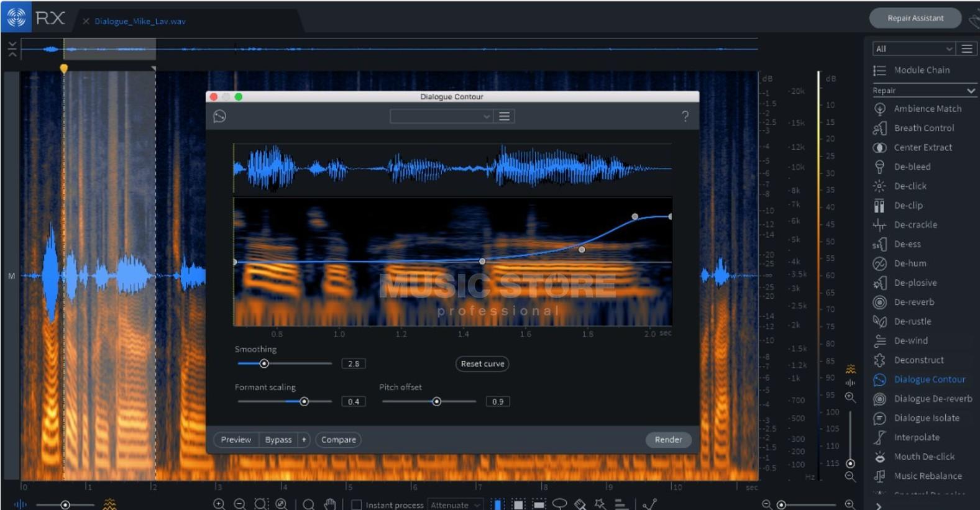Select the Lasso selection tool
The image size is (980, 510).
559,504
